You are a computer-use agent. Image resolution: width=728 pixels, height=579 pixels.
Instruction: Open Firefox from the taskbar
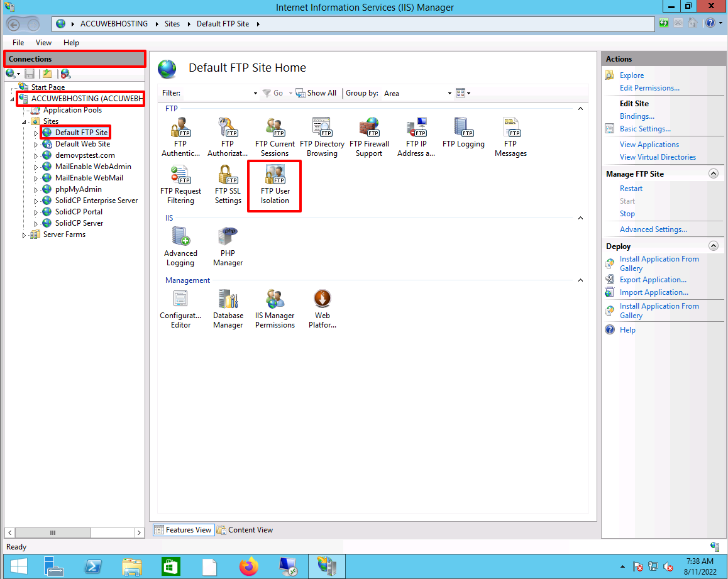(x=249, y=566)
